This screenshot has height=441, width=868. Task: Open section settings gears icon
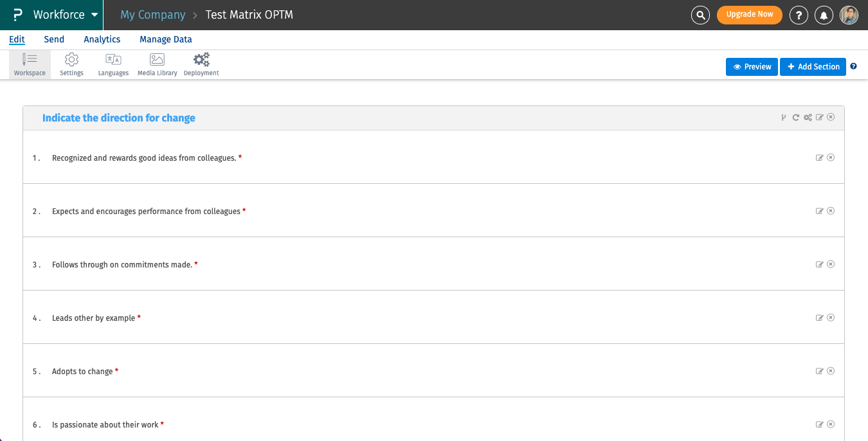808,118
